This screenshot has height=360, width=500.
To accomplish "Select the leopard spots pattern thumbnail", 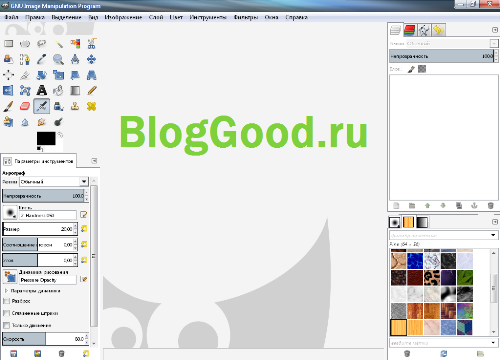I will 432,278.
